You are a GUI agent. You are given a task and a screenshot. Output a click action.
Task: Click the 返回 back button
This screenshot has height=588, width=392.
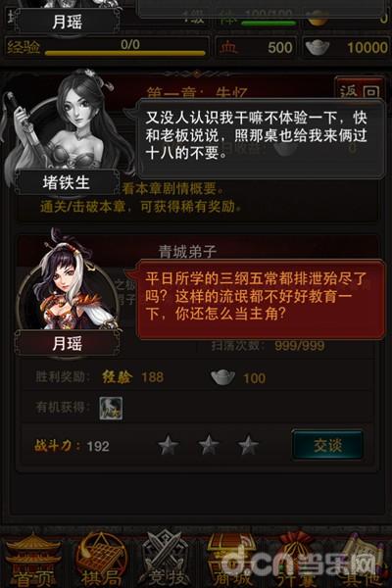pyautogui.click(x=359, y=90)
